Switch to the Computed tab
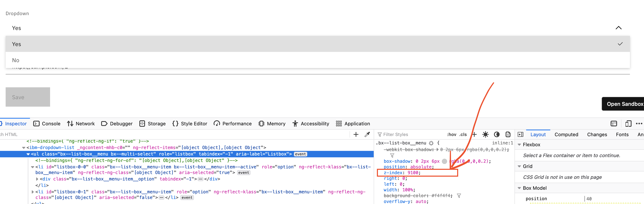 pyautogui.click(x=566, y=135)
